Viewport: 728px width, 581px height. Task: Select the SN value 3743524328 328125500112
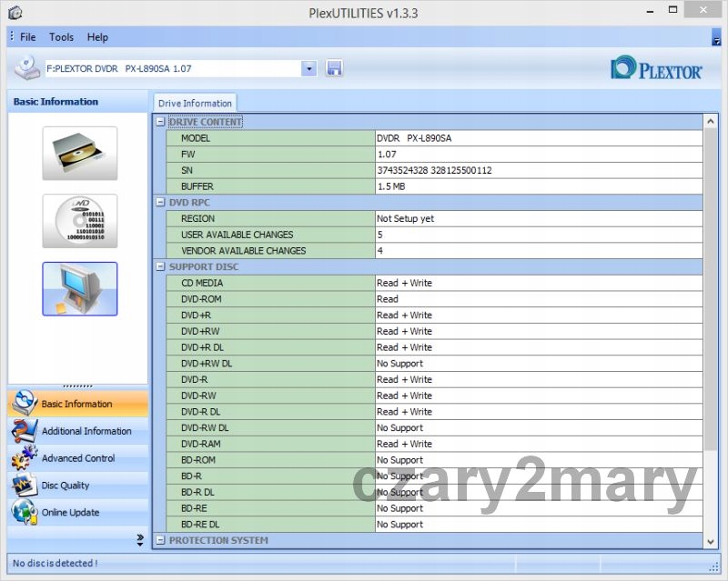[x=434, y=170]
